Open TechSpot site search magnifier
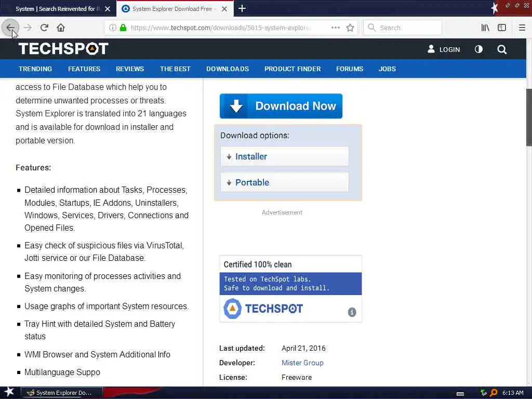Screen dimensions: 532x399 tap(502, 49)
